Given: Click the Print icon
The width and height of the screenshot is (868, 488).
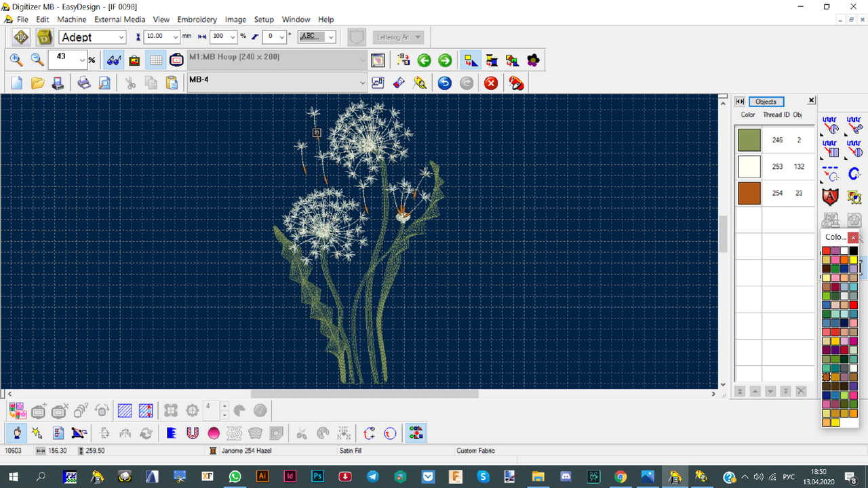Looking at the screenshot, I should pyautogui.click(x=84, y=83).
